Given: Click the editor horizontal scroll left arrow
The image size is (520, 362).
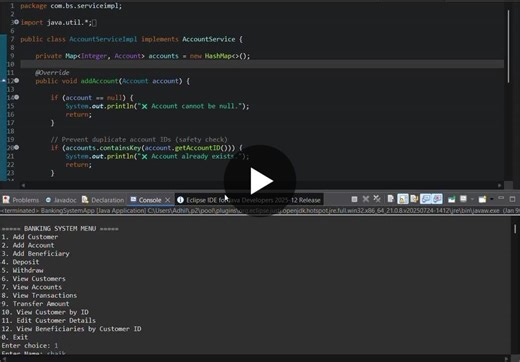Looking at the screenshot, I should pyautogui.click(x=23, y=185).
